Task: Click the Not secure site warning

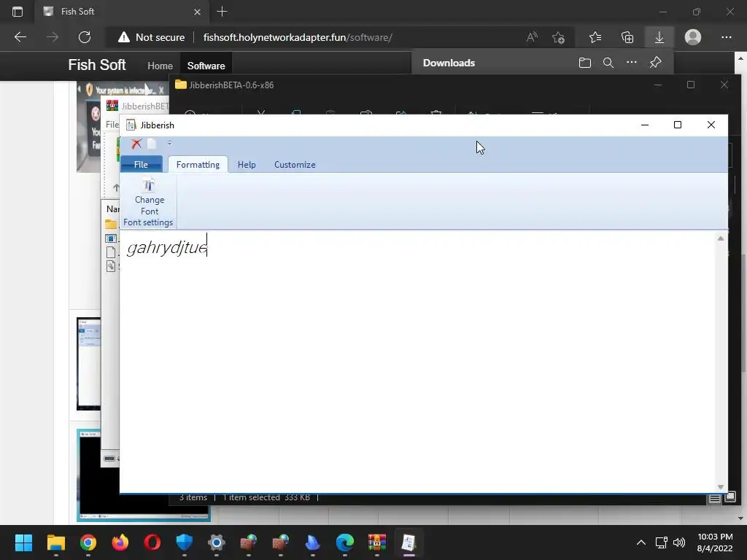Action: click(x=152, y=37)
